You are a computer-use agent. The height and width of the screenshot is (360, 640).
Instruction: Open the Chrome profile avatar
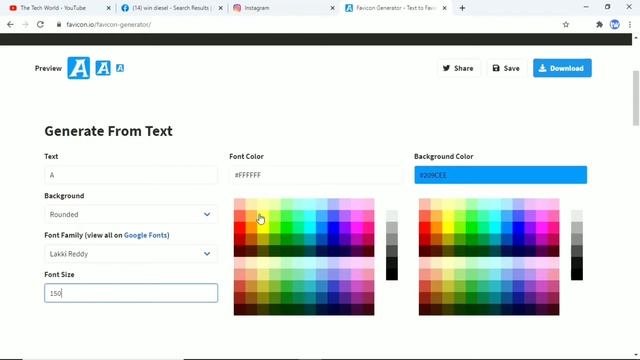pyautogui.click(x=615, y=24)
